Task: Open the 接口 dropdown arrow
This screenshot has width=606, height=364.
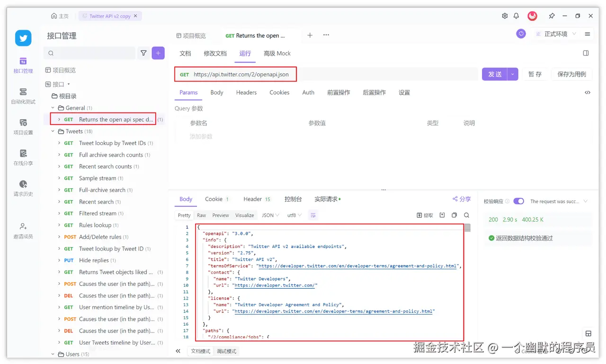Action: (69, 84)
